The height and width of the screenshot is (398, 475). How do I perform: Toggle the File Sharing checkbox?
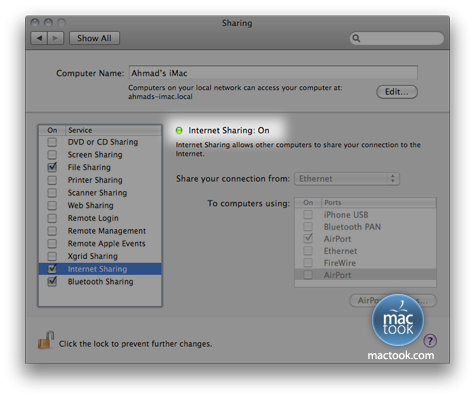[x=52, y=167]
